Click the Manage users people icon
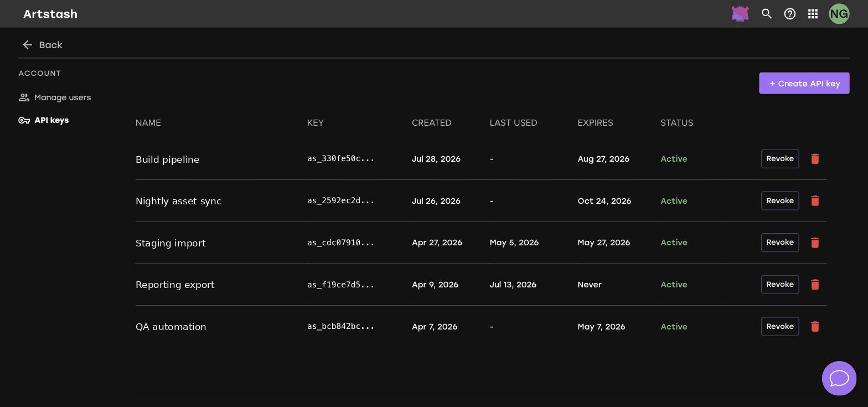The image size is (868, 407). pos(24,97)
